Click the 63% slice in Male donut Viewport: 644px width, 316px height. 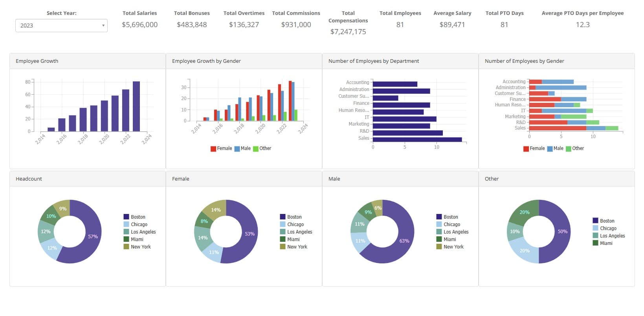point(404,241)
